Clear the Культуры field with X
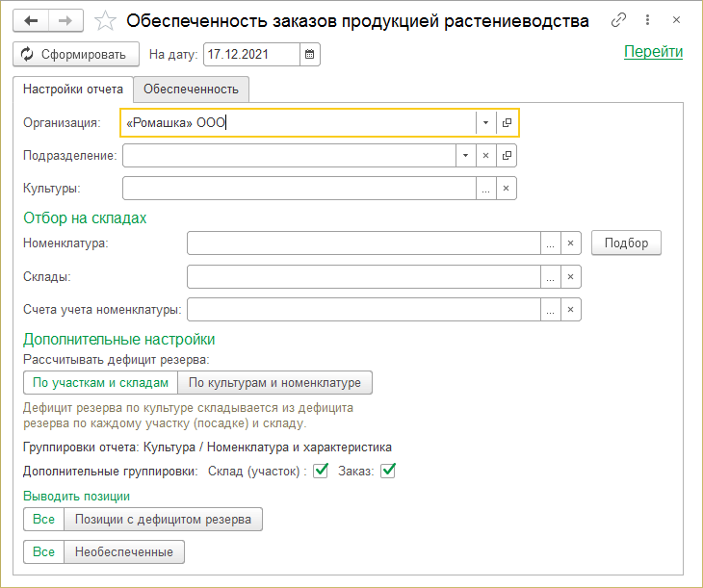Viewport: 703px width, 588px height. [507, 189]
